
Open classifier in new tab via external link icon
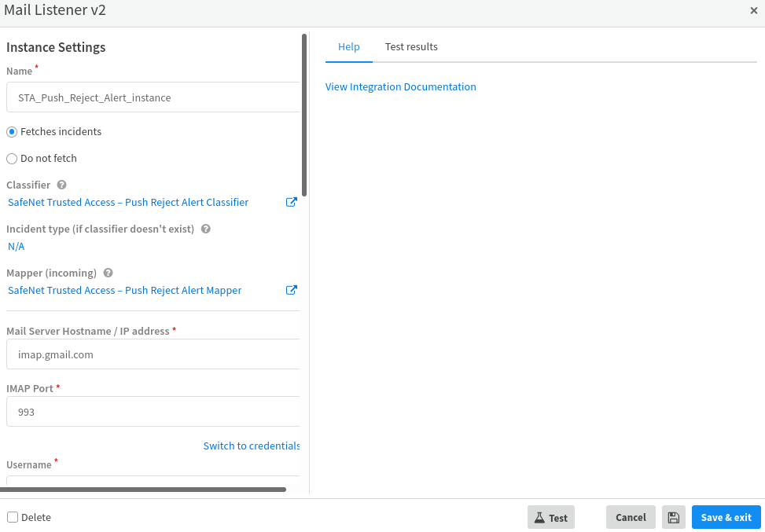291,202
